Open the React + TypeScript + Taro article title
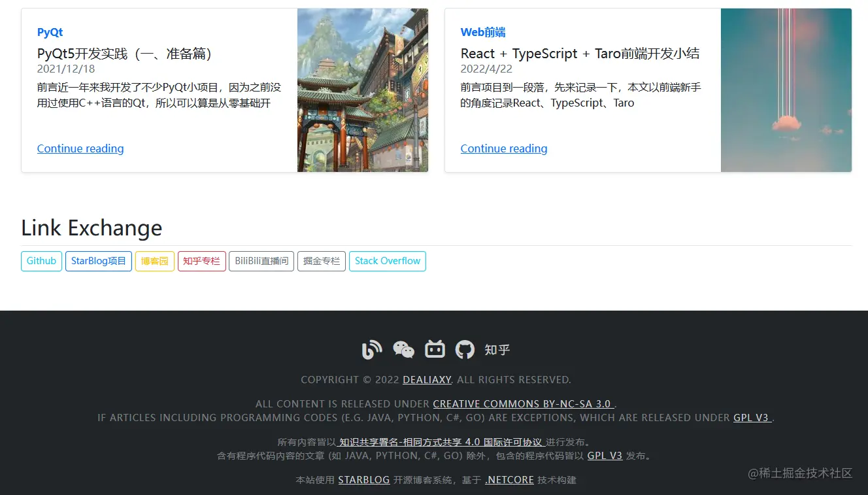The image size is (868, 495). (580, 54)
